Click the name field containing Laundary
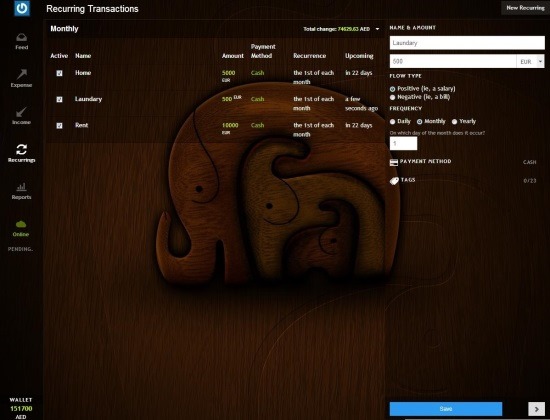This screenshot has height=420, width=550. (467, 43)
